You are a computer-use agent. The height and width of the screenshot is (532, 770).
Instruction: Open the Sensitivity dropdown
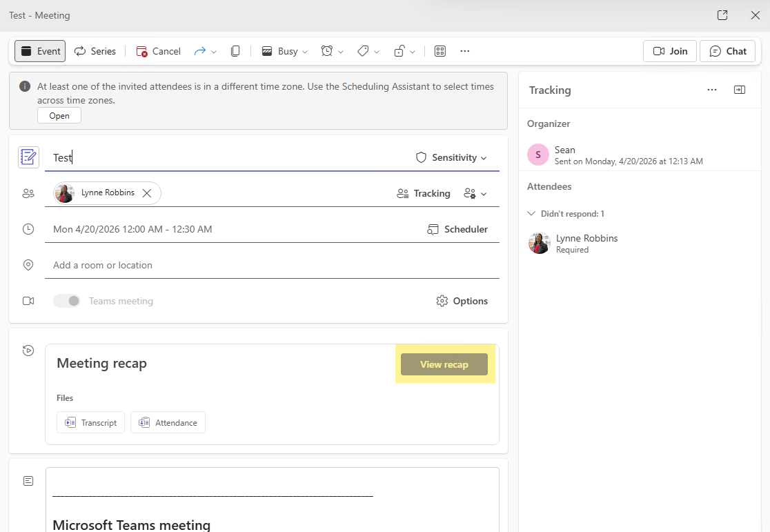click(x=451, y=157)
